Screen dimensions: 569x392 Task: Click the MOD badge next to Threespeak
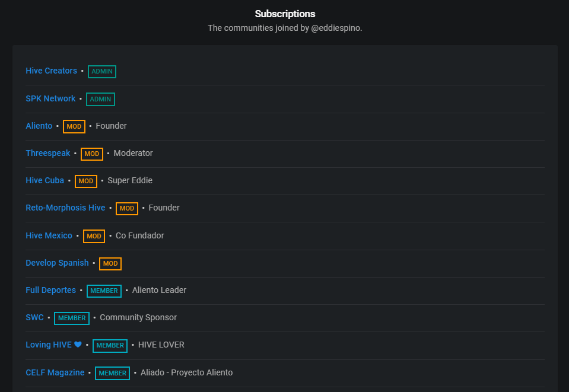(x=92, y=154)
